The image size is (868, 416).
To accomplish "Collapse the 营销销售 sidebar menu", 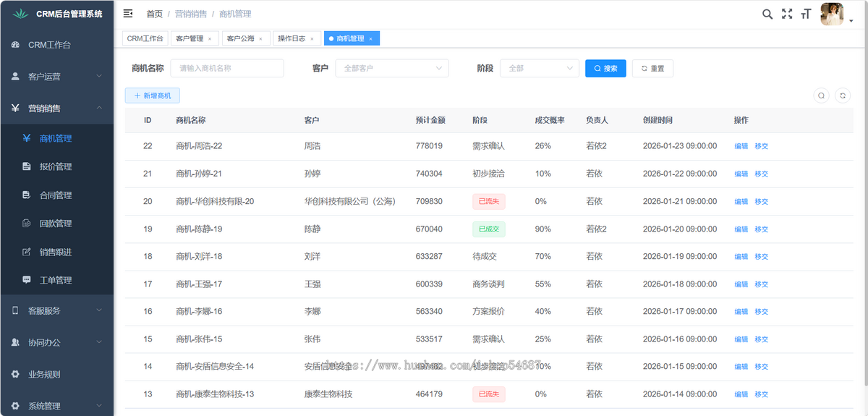I will tap(56, 109).
